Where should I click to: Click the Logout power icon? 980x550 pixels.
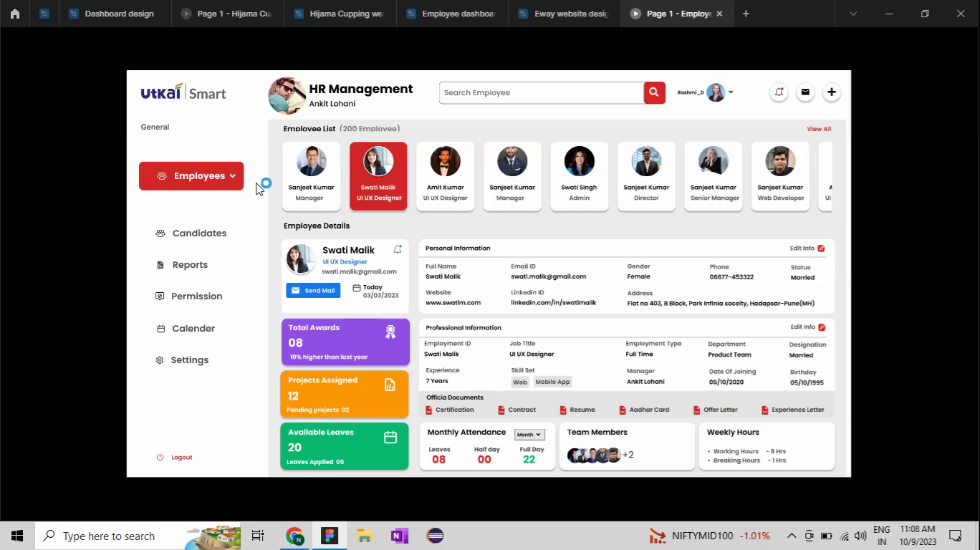tap(158, 457)
